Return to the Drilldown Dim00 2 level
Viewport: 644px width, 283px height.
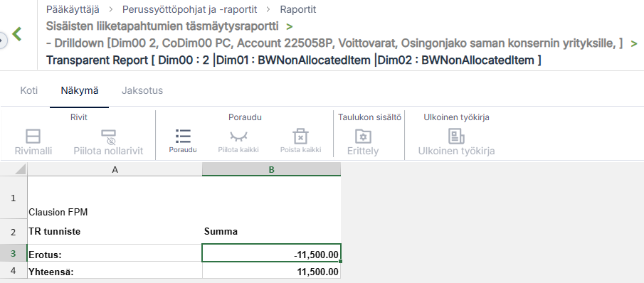click(x=334, y=43)
